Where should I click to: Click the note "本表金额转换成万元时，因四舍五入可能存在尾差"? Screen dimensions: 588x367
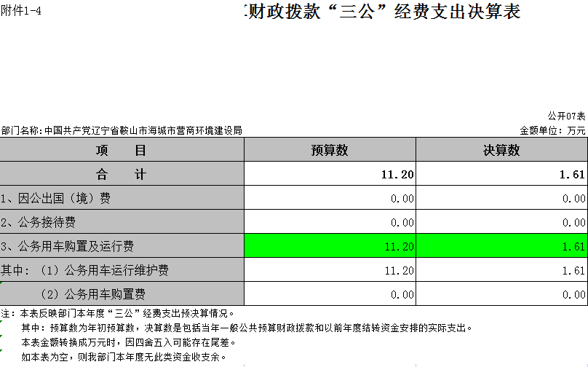(129, 342)
